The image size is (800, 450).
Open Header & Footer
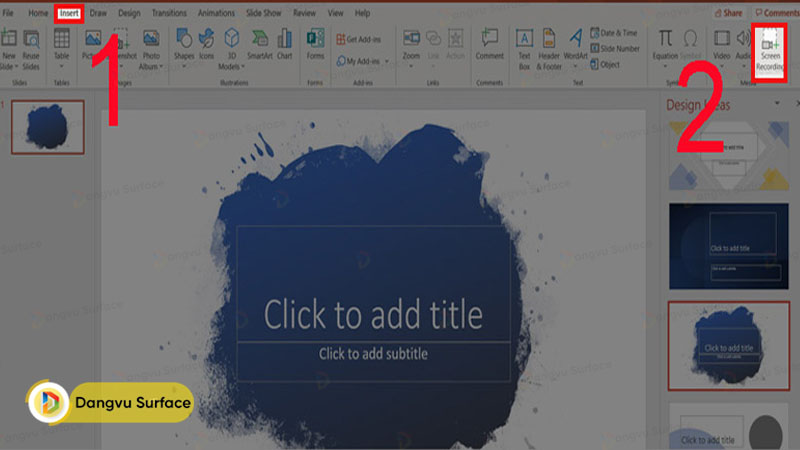[x=549, y=49]
